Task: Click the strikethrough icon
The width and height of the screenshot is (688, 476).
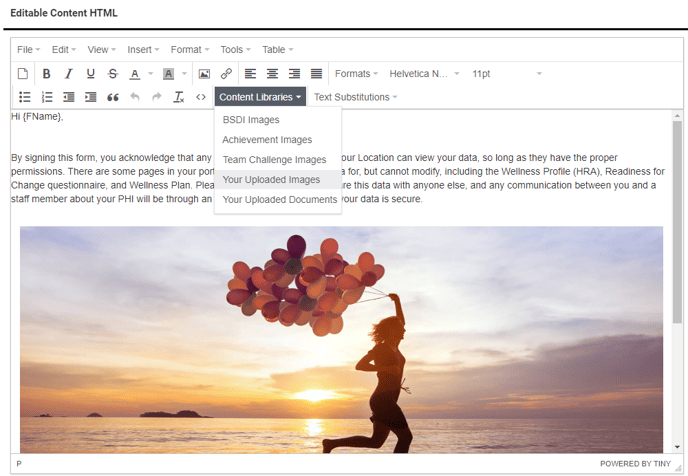Action: click(x=112, y=74)
